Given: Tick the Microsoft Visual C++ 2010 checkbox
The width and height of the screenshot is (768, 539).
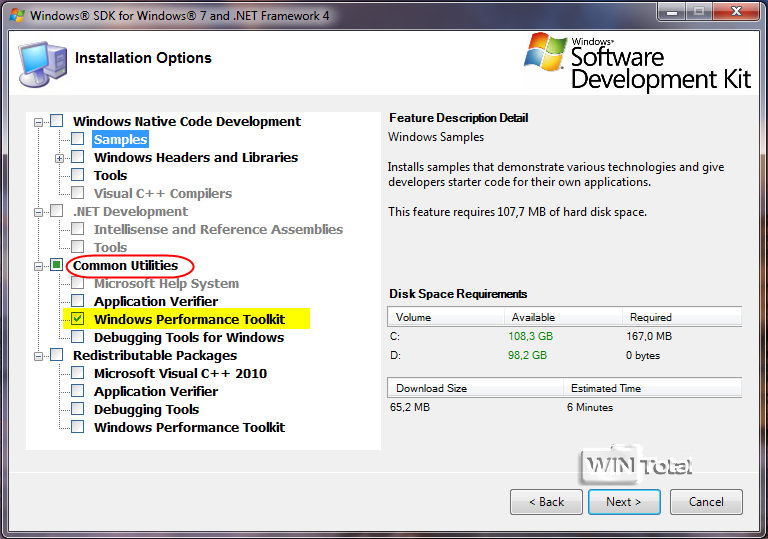Looking at the screenshot, I should click(x=78, y=373).
